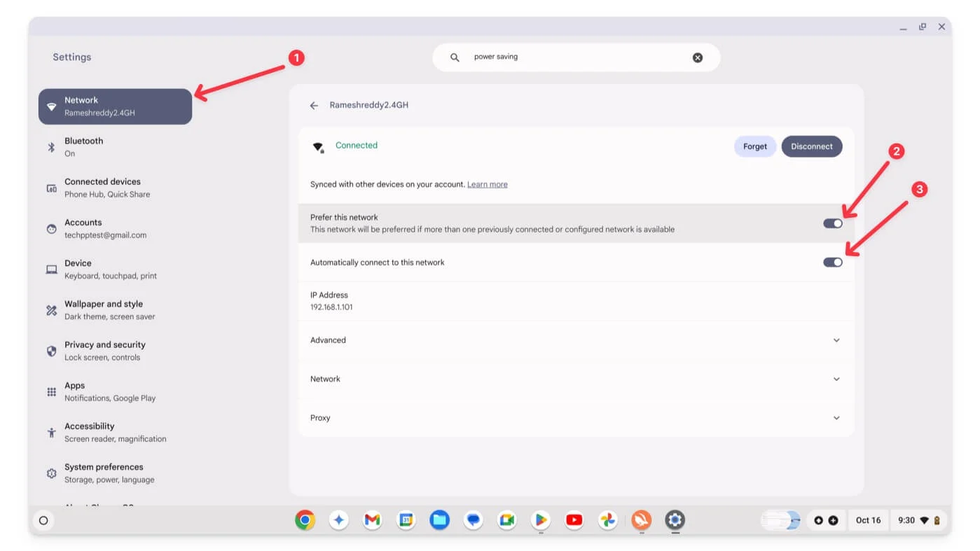The width and height of the screenshot is (980, 551).
Task: Click the Accounts face icon
Action: tap(51, 229)
